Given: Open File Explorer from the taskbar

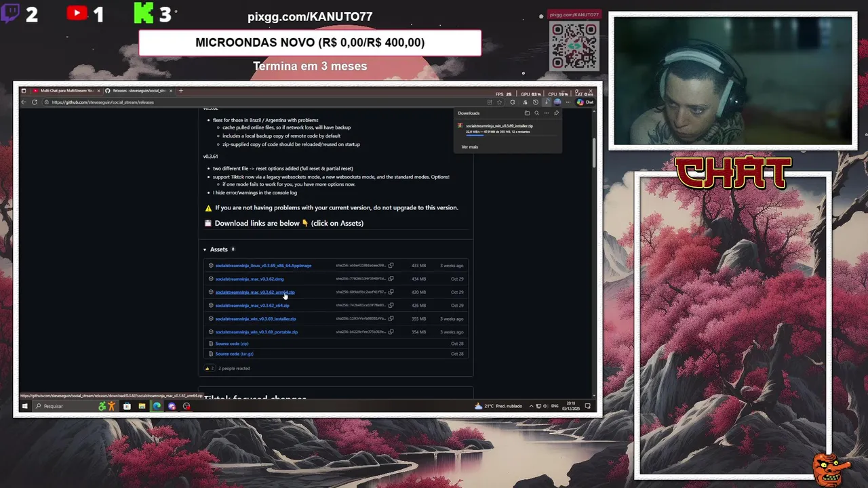Looking at the screenshot, I should coord(142,406).
